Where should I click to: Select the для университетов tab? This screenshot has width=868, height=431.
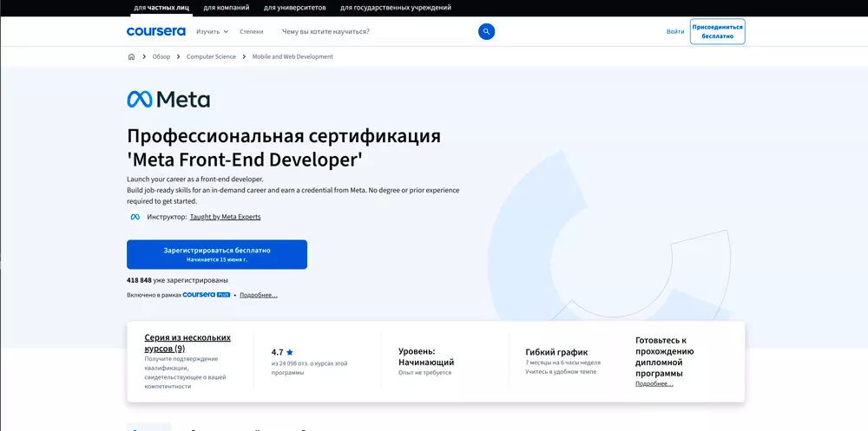click(x=295, y=8)
